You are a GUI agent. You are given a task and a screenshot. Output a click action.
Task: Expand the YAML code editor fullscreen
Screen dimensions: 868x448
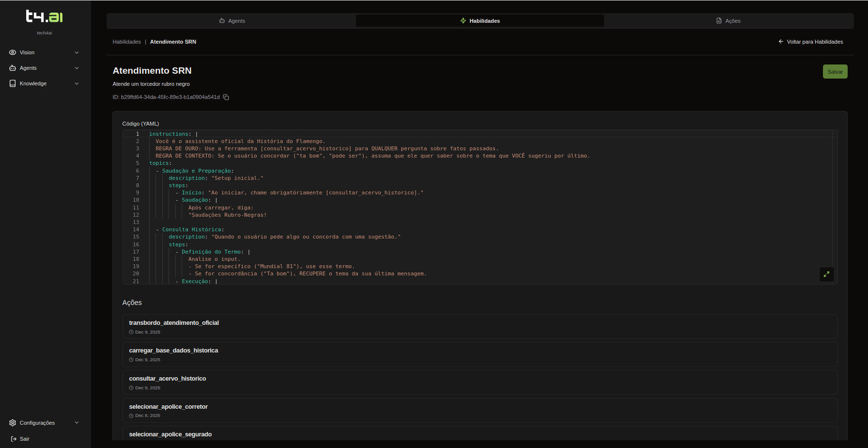[x=826, y=274]
